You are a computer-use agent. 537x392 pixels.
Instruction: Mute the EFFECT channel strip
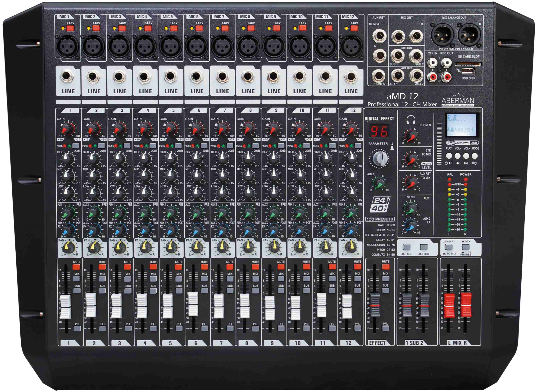click(x=386, y=266)
